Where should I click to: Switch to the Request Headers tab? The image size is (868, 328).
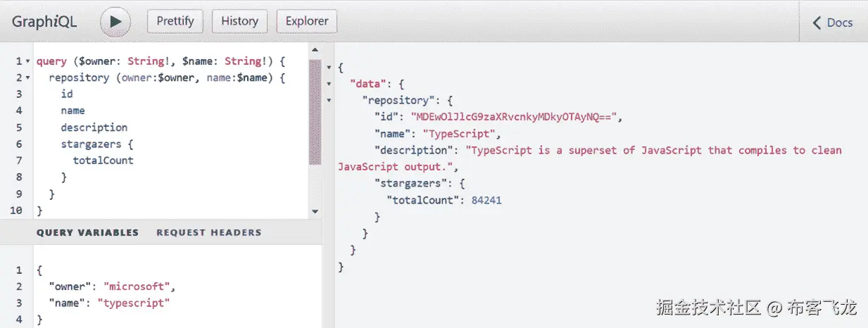click(208, 232)
